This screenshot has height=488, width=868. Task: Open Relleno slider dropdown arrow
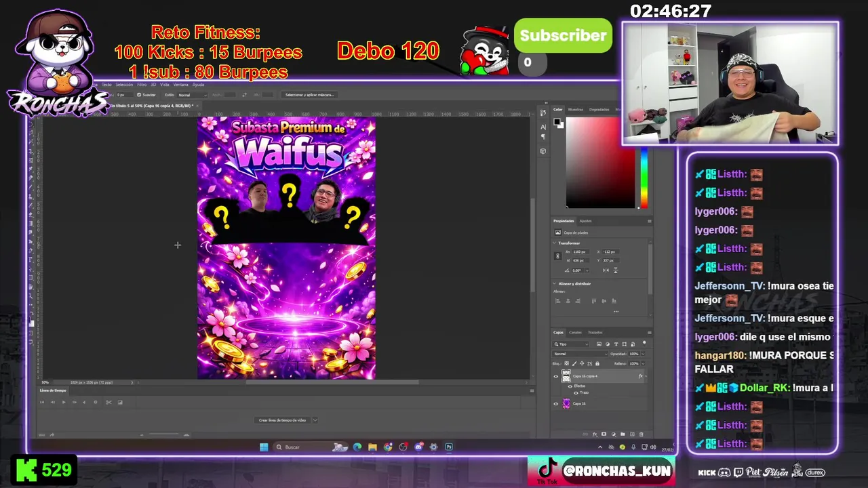[643, 364]
